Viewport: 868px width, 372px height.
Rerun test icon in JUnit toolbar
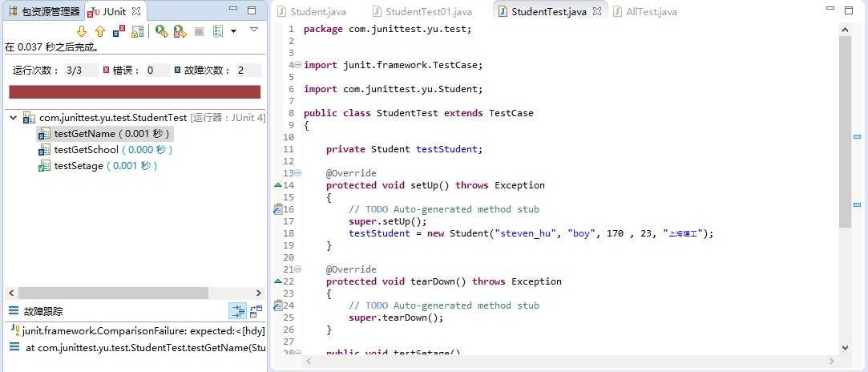(161, 31)
